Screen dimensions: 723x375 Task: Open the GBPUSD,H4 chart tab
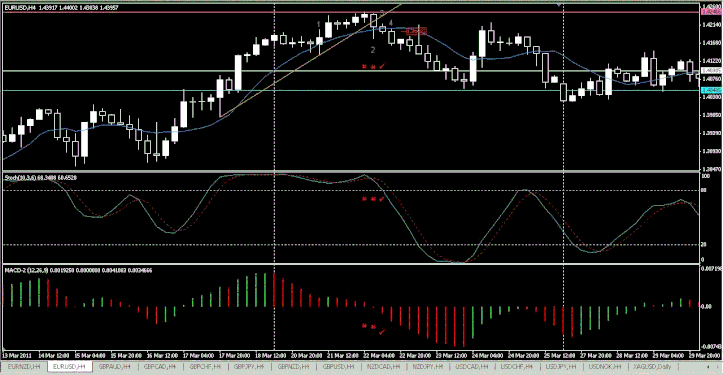pos(338,367)
